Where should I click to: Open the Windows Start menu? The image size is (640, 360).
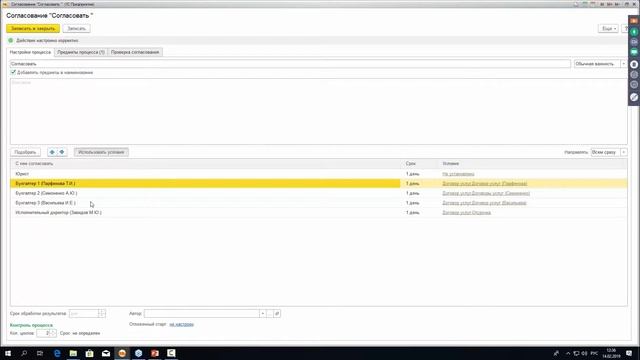[x=8, y=353]
